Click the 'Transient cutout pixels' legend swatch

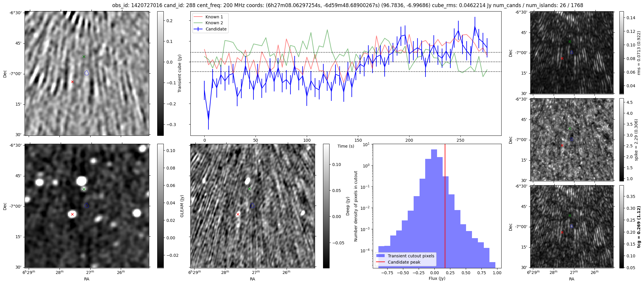380,256
